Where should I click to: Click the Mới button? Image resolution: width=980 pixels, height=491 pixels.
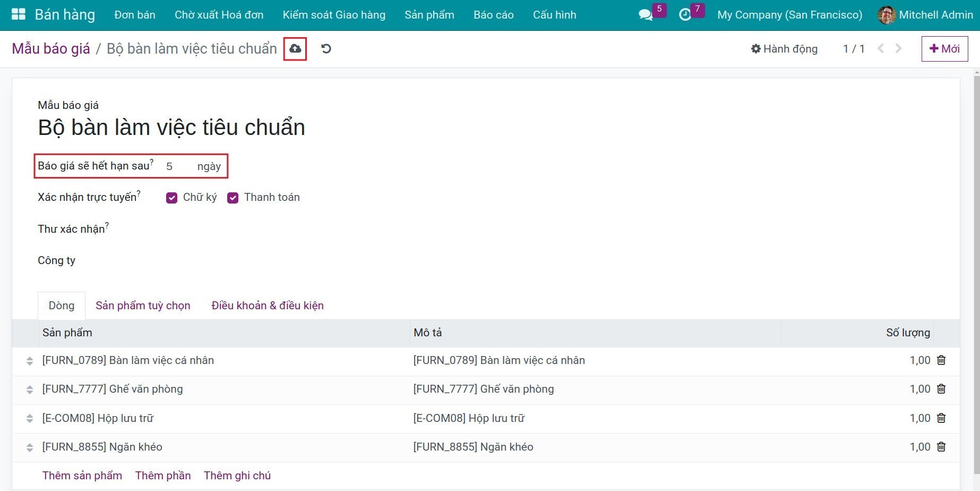tap(944, 49)
